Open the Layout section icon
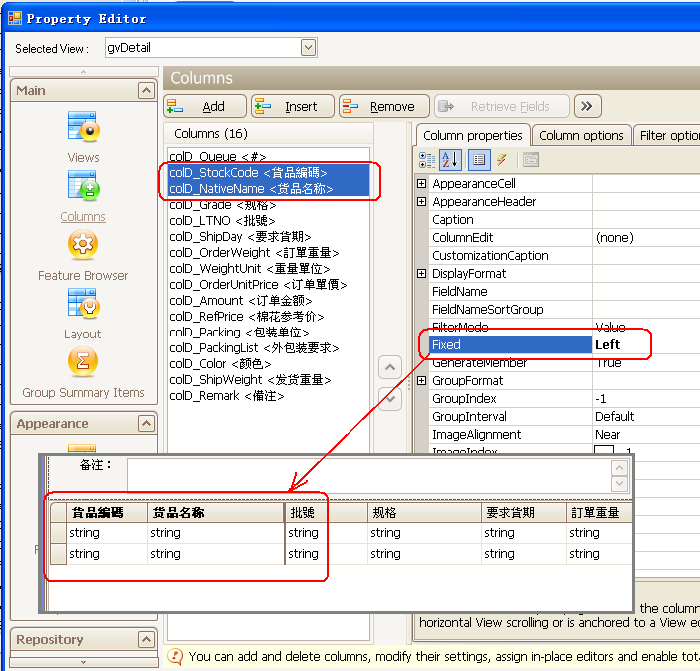Image resolution: width=700 pixels, height=671 pixels. pyautogui.click(x=82, y=304)
